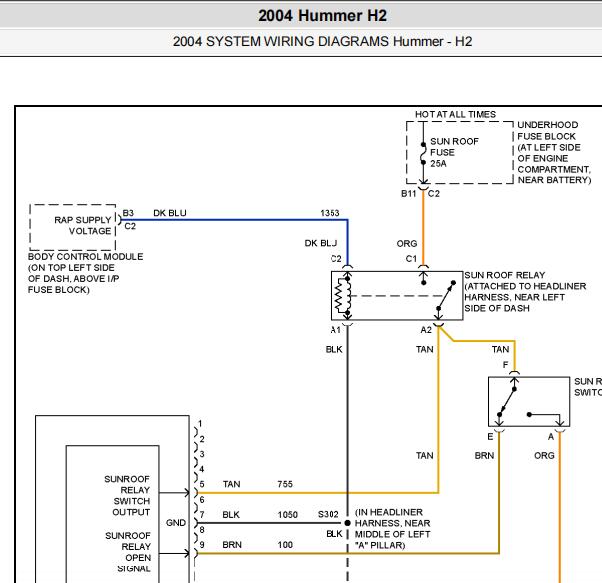Viewport: 602px width, 583px height.
Task: Click circuit number "755"
Action: [285, 484]
